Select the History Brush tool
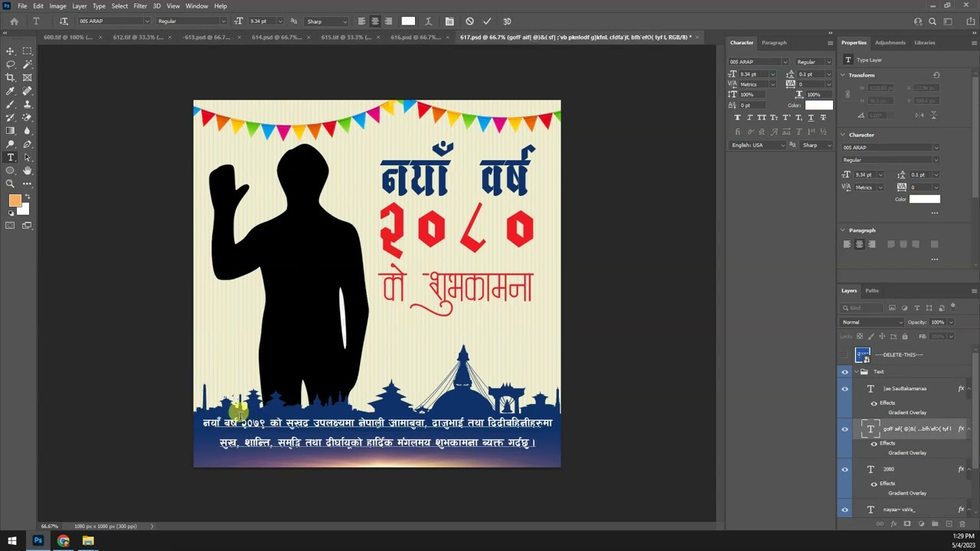Image resolution: width=980 pixels, height=551 pixels. click(x=10, y=117)
